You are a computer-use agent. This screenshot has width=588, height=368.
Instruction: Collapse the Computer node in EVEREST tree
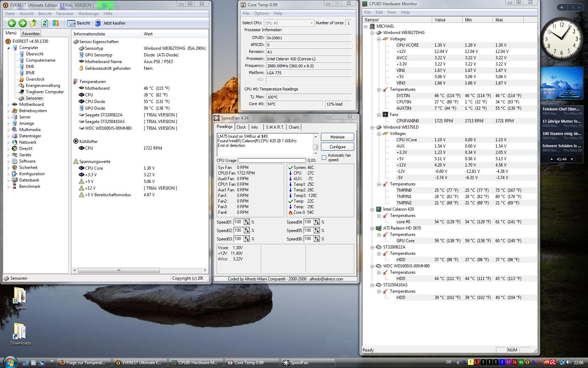tap(9, 48)
